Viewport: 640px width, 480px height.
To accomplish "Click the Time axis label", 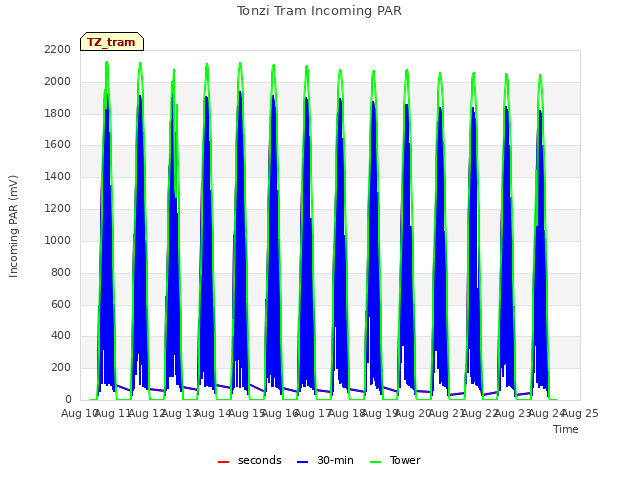I will click(x=566, y=429).
